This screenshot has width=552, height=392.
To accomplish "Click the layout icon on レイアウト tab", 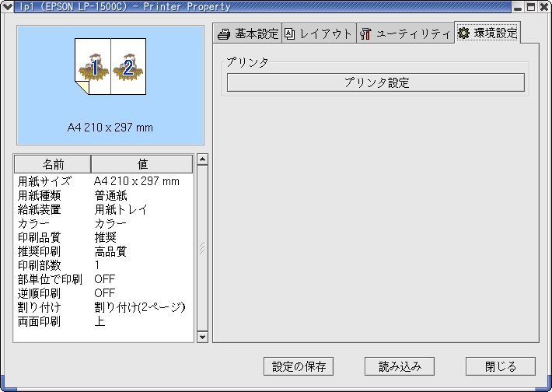I will (290, 34).
